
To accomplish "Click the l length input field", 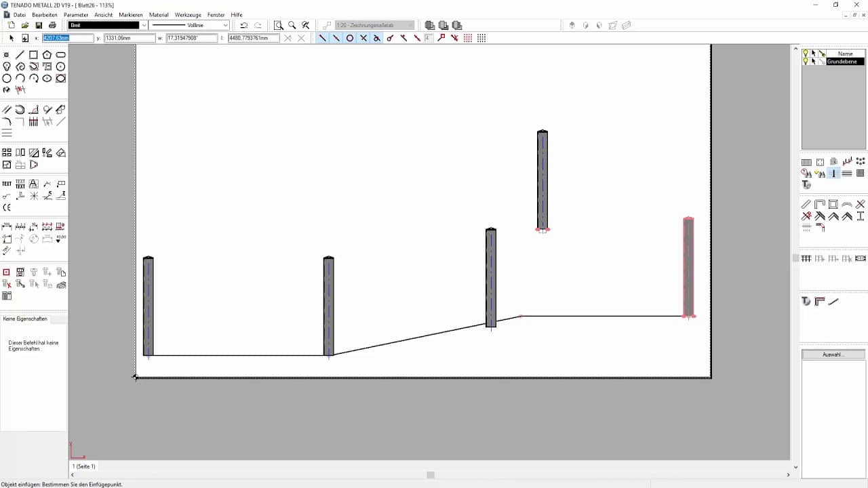I will click(254, 38).
